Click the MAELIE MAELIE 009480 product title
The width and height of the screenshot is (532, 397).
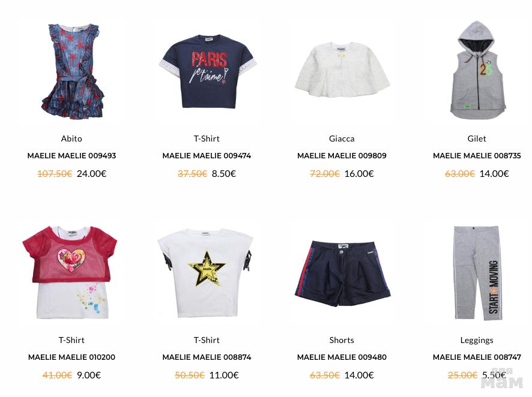pos(342,357)
